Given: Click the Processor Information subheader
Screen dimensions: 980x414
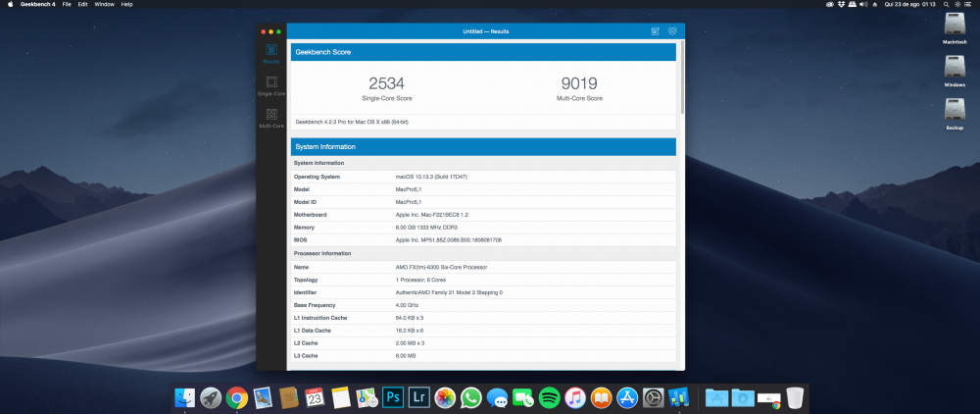Looking at the screenshot, I should tap(483, 253).
